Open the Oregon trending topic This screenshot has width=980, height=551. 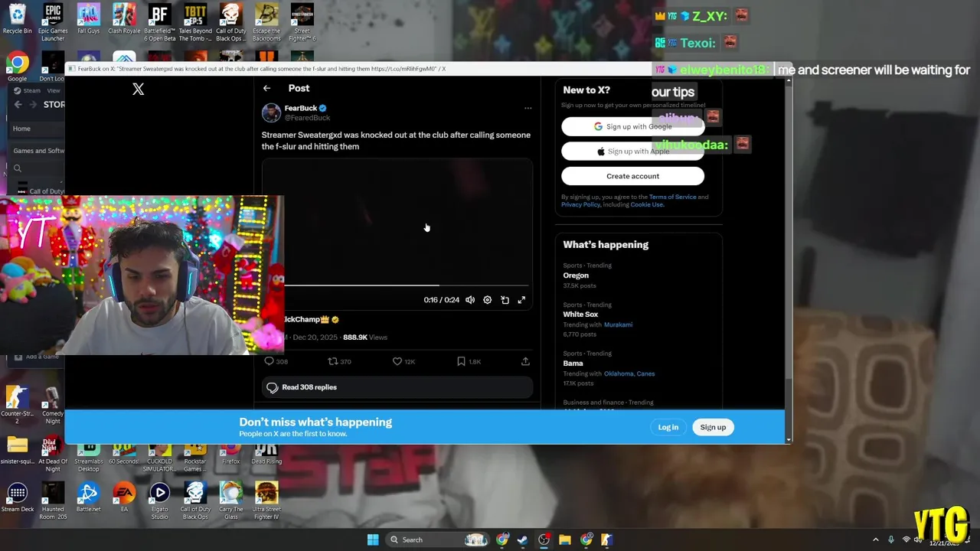tap(576, 275)
